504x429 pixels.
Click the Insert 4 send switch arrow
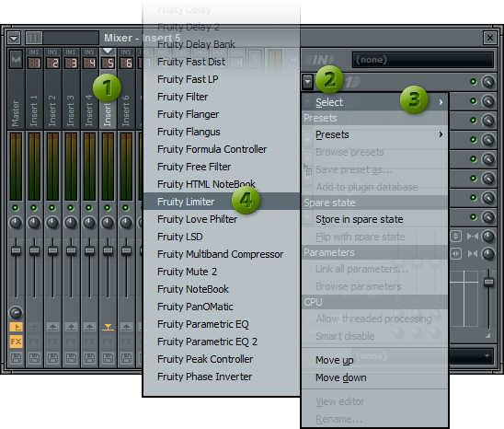coord(89,328)
